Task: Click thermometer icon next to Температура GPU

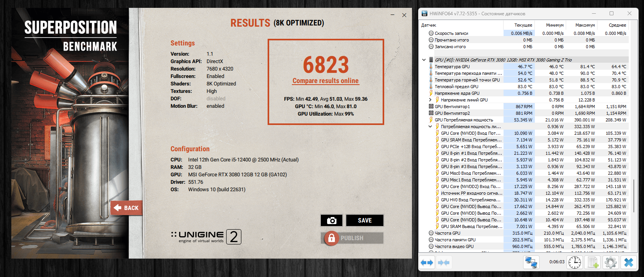Action: (x=431, y=67)
